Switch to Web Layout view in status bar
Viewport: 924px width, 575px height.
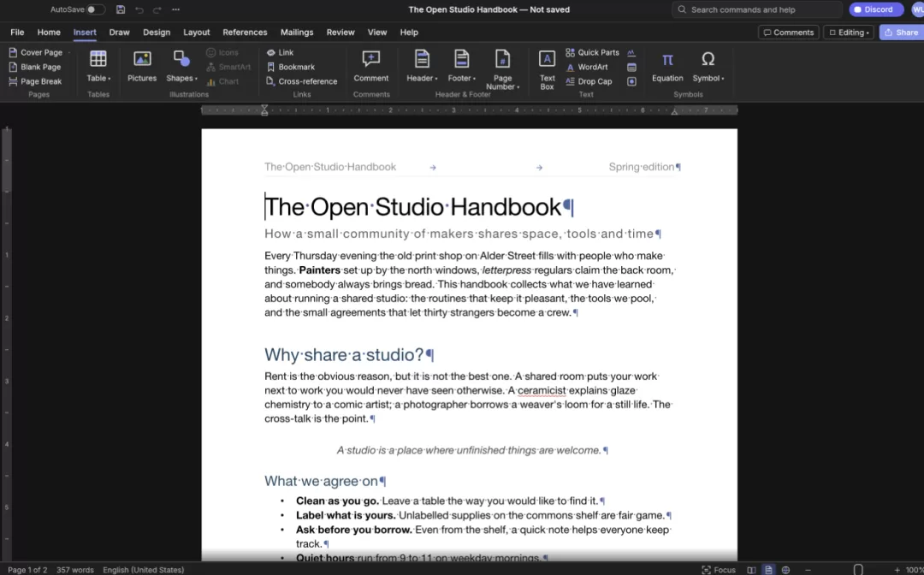click(785, 570)
